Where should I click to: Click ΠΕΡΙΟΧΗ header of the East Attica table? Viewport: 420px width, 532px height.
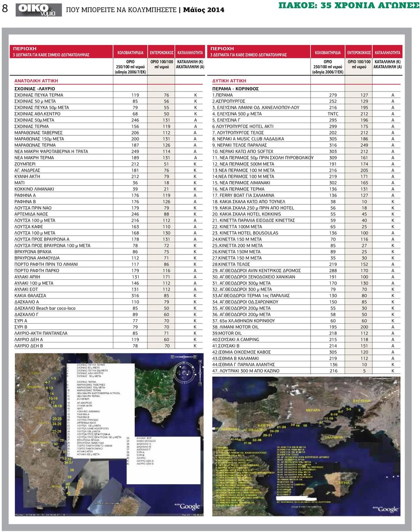24,49
